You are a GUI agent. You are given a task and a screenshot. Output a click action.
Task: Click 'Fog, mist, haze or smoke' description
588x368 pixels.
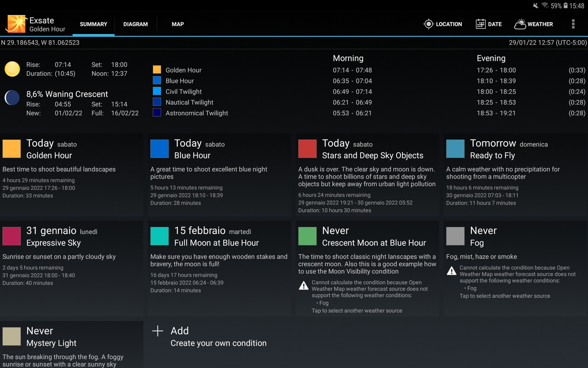point(481,257)
